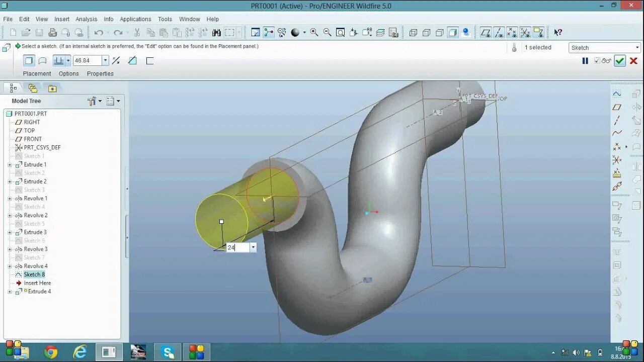The height and width of the screenshot is (362, 644).
Task: Toggle datum points display
Action: [512, 32]
